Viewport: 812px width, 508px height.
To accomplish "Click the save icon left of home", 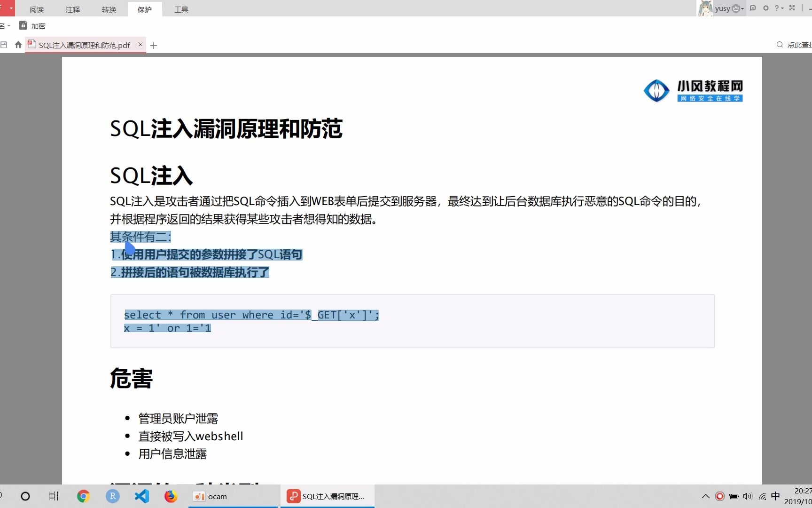I will (4, 45).
